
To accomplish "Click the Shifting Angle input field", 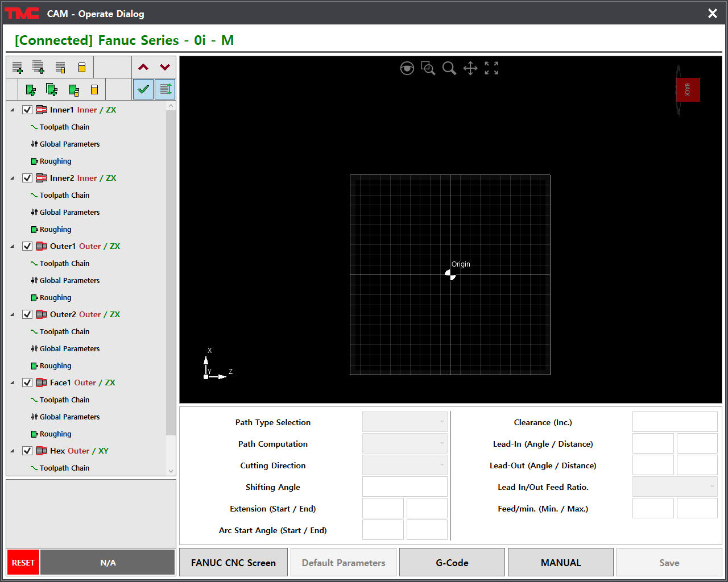I will pos(405,487).
